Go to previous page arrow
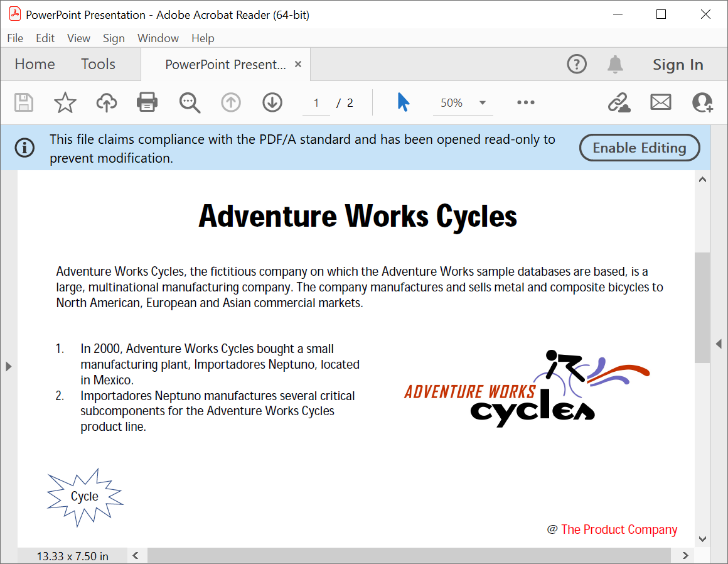Viewport: 728px width, 564px height. pyautogui.click(x=231, y=102)
